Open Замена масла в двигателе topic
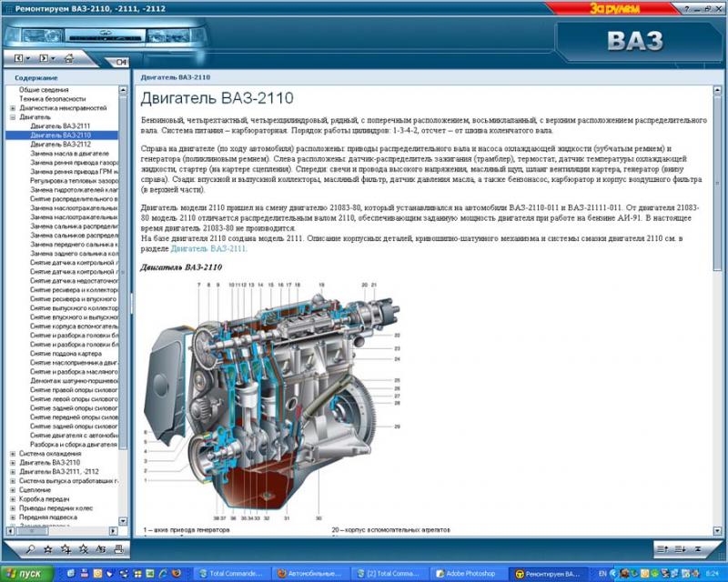728x582 pixels. coord(70,154)
